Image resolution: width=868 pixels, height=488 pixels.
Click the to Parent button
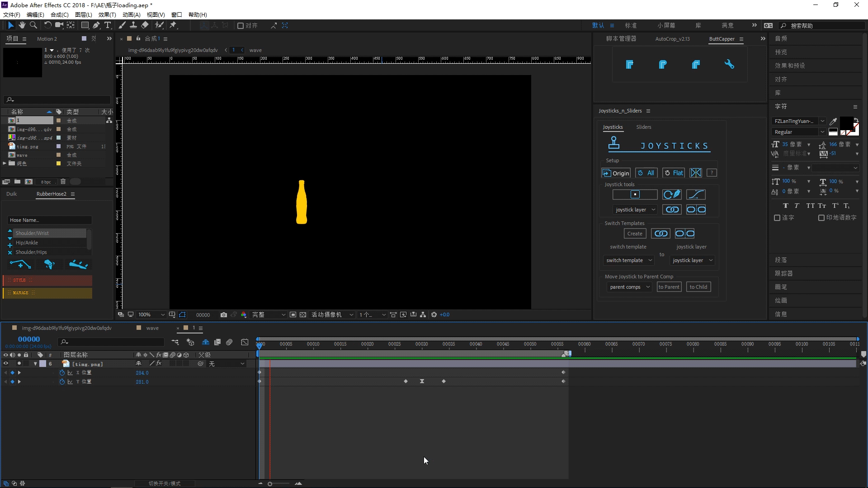669,287
